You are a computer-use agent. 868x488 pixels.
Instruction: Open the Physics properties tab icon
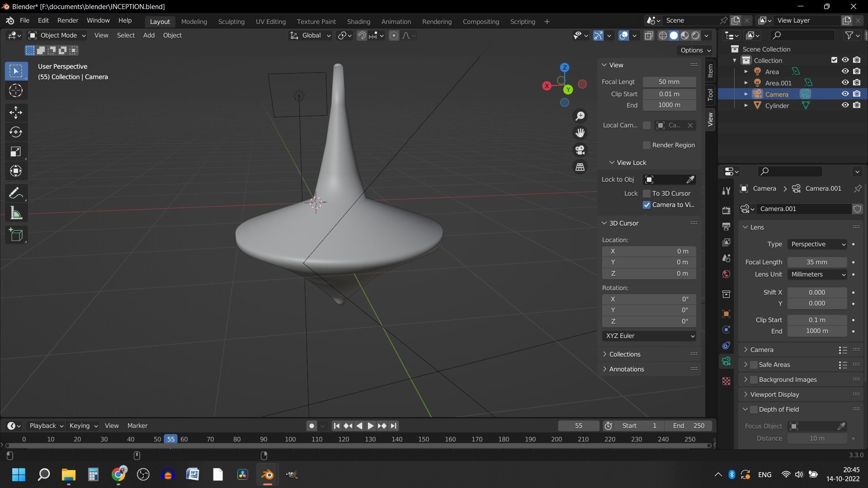click(726, 329)
